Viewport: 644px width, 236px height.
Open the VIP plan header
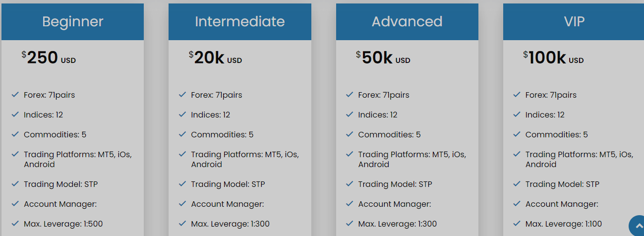[x=574, y=22]
